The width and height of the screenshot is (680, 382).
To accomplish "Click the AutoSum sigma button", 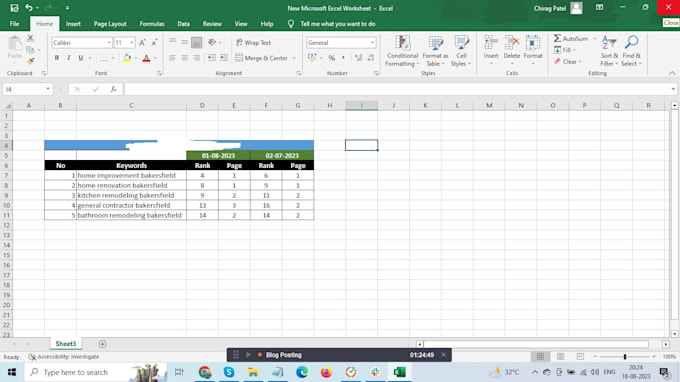I will (571, 39).
